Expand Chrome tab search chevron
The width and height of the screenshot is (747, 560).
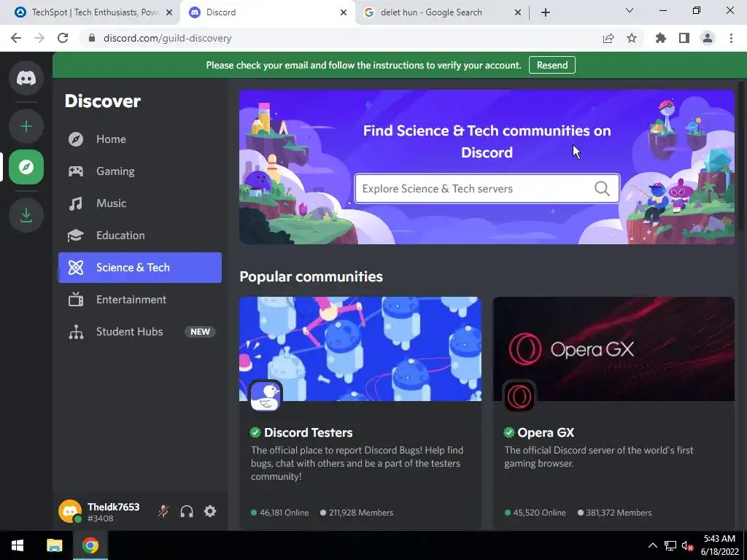(630, 10)
